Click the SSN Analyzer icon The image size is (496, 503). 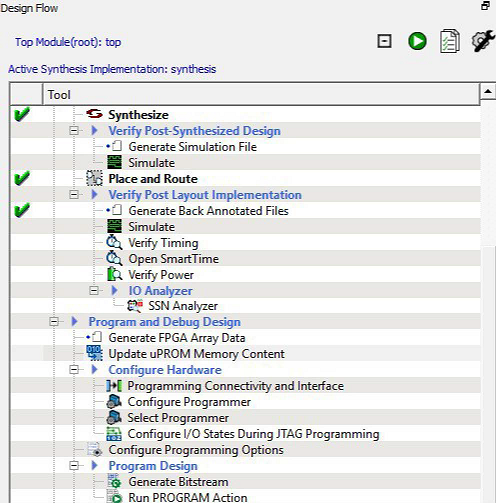pyautogui.click(x=135, y=306)
